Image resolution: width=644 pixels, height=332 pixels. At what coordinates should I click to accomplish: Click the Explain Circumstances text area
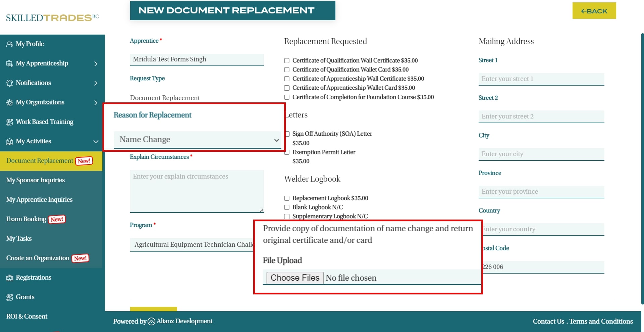click(x=197, y=191)
